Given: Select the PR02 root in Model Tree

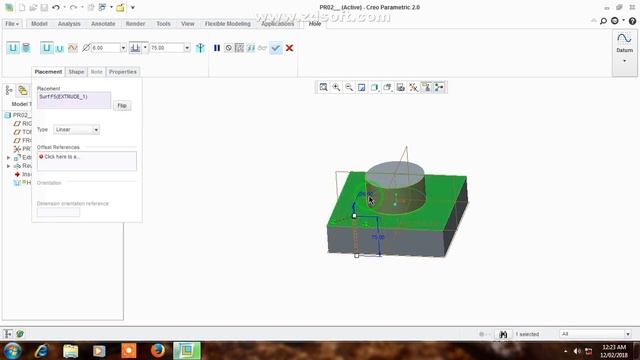Looking at the screenshot, I should coord(18,116).
